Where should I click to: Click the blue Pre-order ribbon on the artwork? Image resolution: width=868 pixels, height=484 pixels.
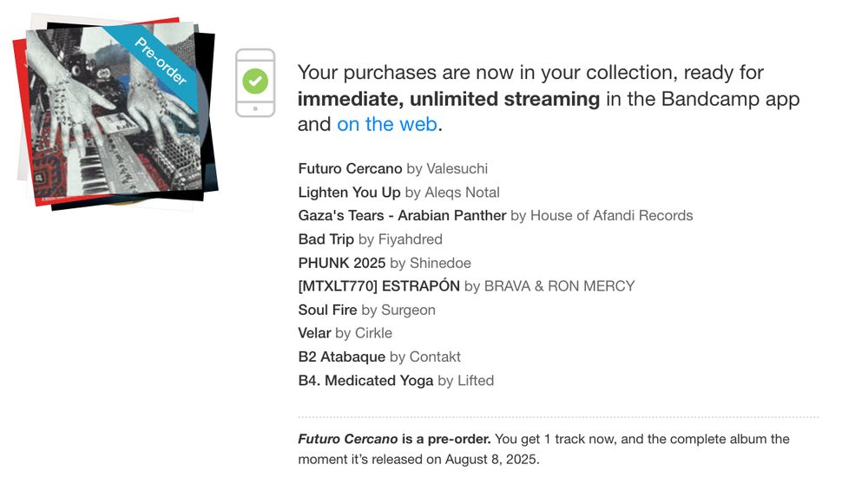(161, 61)
